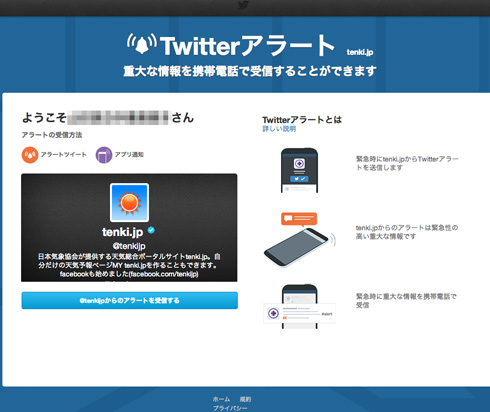490x412 pixels.
Task: Click the phone illustration showing #alert tweet
Action: [299, 307]
